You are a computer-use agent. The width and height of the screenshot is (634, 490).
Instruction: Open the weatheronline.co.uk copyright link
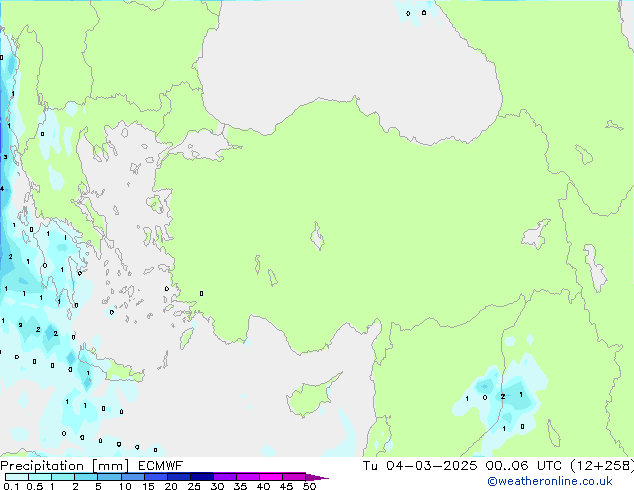550,481
